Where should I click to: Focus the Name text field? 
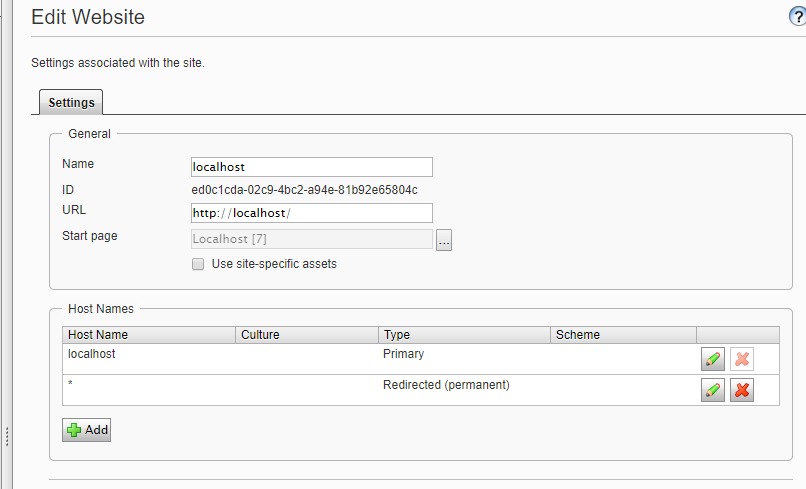[311, 167]
